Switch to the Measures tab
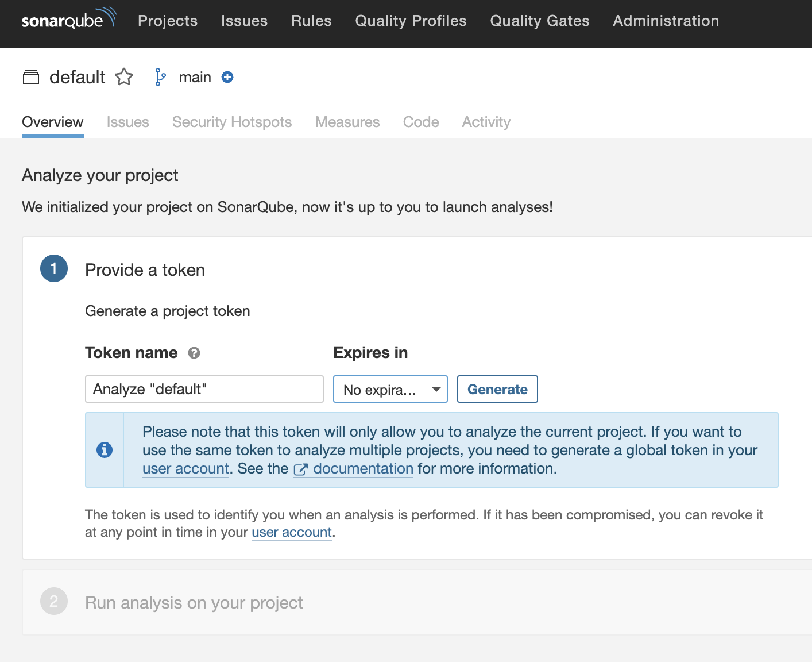Image resolution: width=812 pixels, height=662 pixels. pyautogui.click(x=347, y=122)
